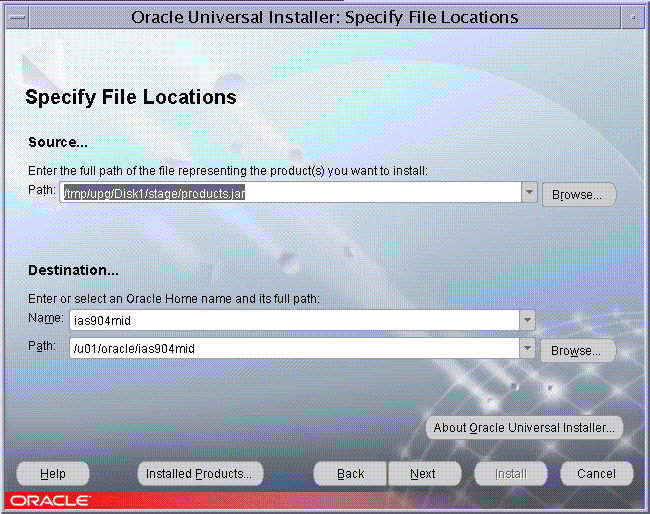Click text 'Enter the full path of the file'

pos(100,171)
